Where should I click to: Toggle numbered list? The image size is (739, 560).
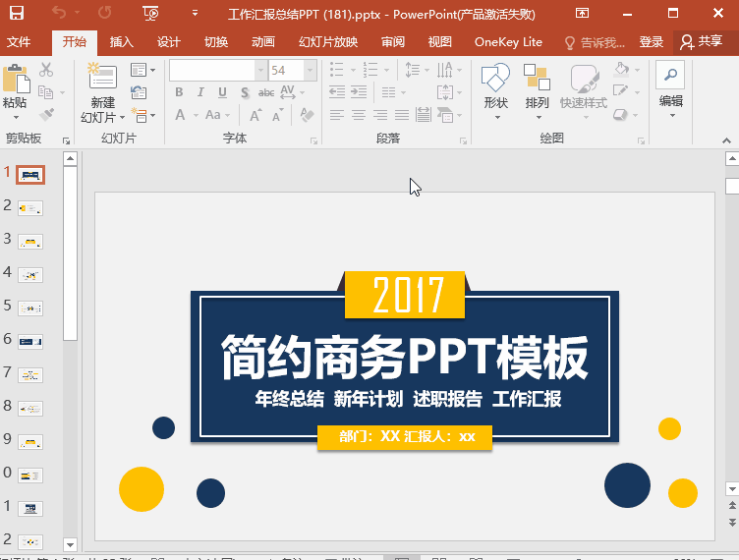(370, 70)
